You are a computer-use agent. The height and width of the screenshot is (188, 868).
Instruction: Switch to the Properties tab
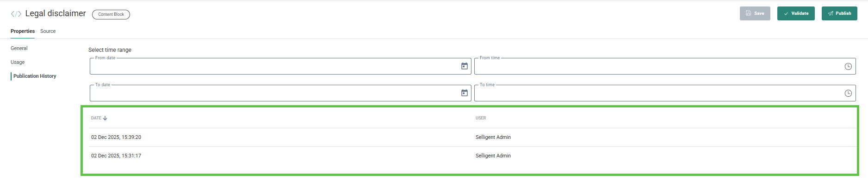pos(23,31)
